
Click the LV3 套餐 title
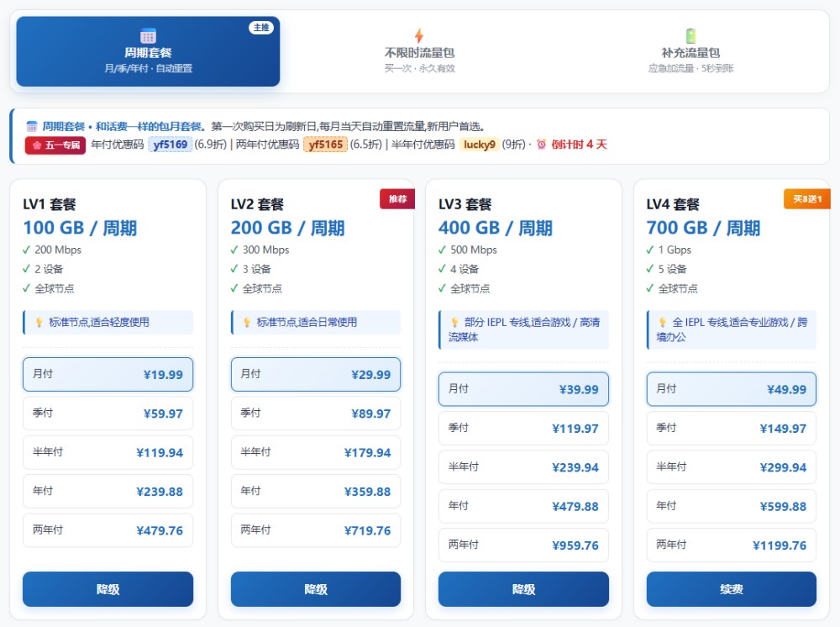(465, 204)
